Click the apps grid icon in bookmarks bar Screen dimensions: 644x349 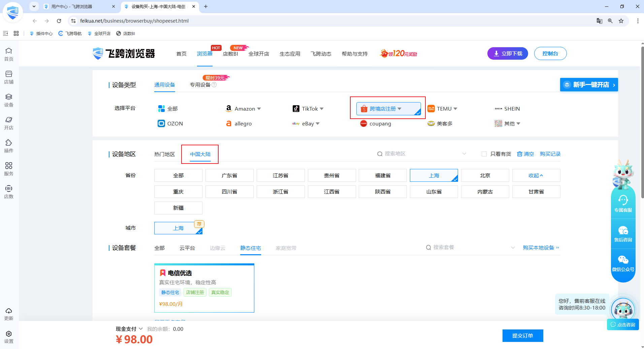[16, 33]
